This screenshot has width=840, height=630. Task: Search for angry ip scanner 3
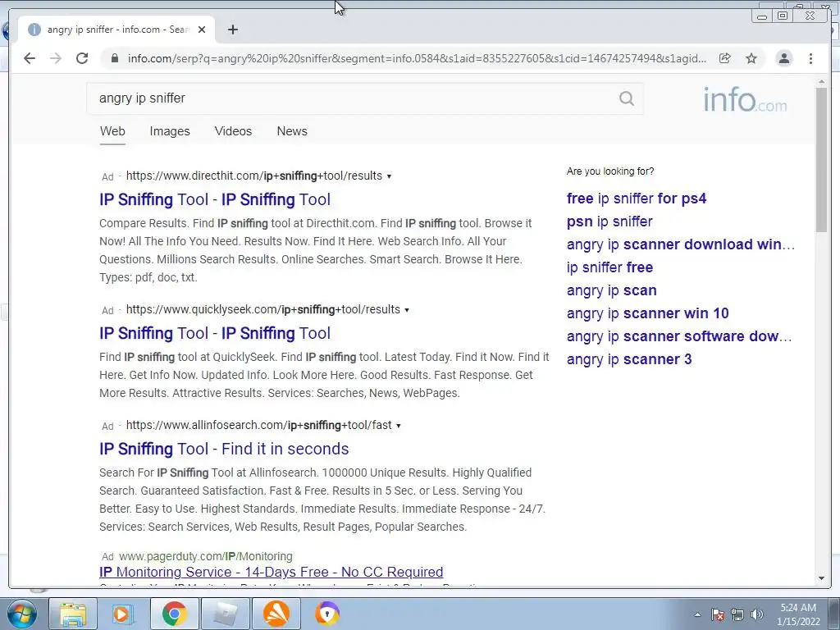(x=629, y=359)
